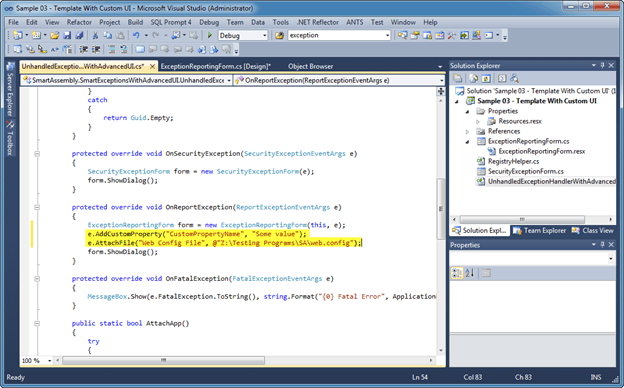
Task: Switch to Object Browser tab
Action: tap(310, 66)
